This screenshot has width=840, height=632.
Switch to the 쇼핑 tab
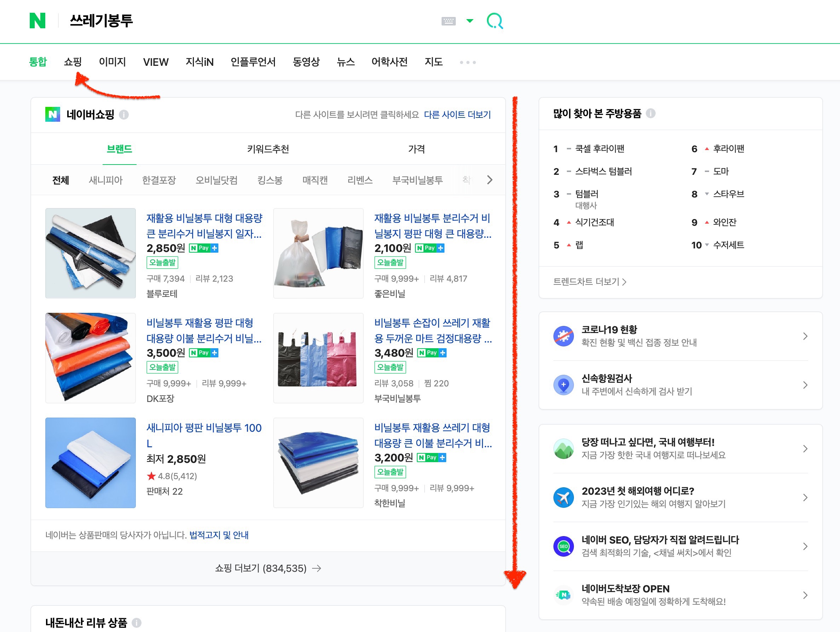tap(73, 62)
